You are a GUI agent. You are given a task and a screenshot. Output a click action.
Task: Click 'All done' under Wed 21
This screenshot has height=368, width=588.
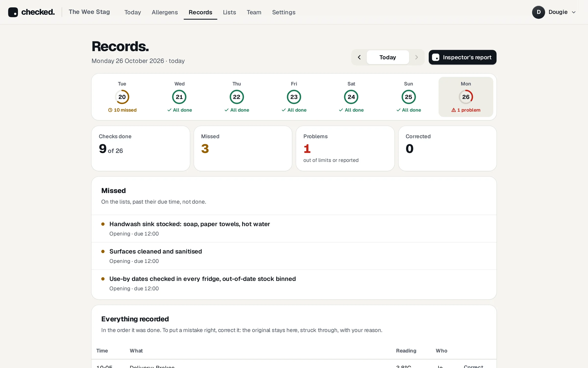(x=180, y=110)
